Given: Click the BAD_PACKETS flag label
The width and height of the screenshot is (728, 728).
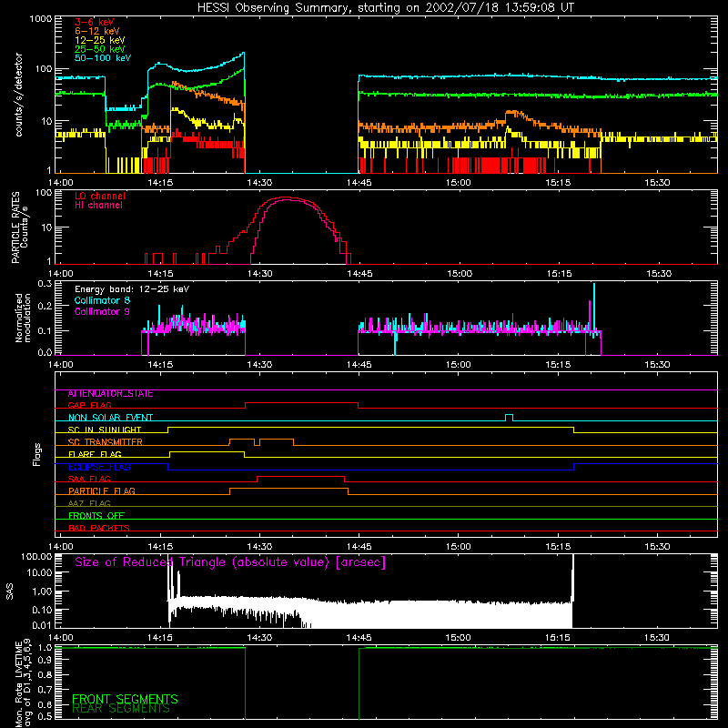Looking at the screenshot, I should [x=99, y=529].
